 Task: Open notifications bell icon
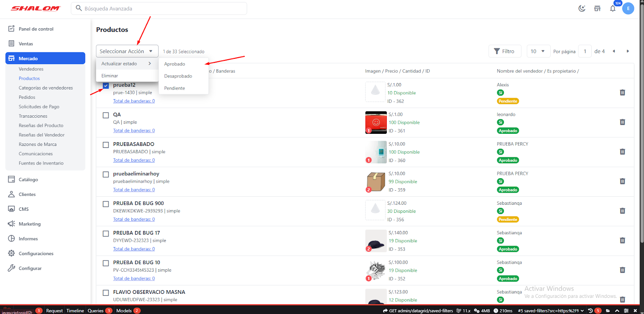[613, 8]
